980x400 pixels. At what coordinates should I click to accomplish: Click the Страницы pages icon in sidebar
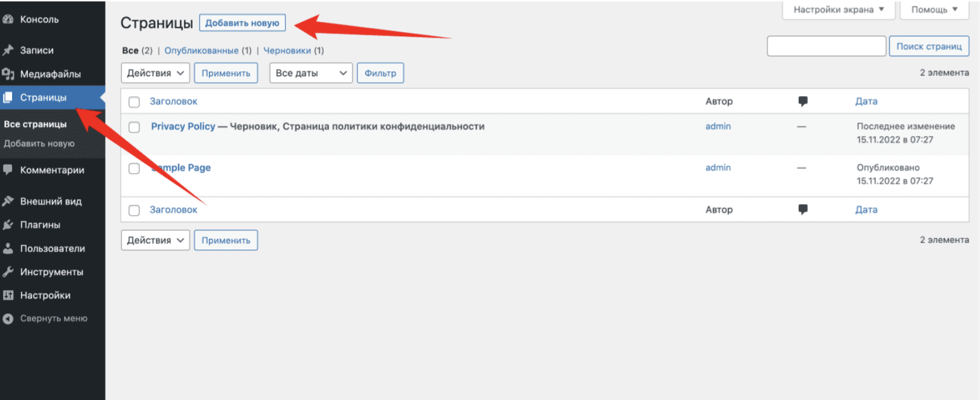[8, 97]
